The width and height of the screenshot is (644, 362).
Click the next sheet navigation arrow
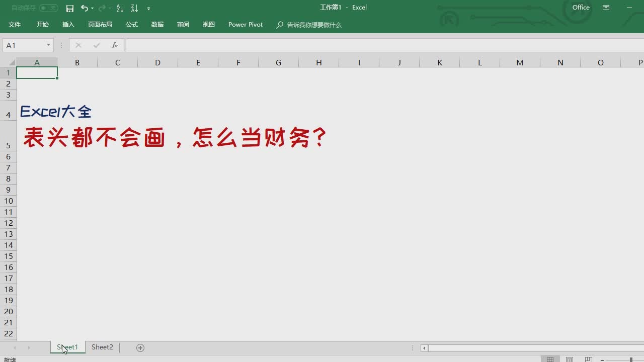29,347
